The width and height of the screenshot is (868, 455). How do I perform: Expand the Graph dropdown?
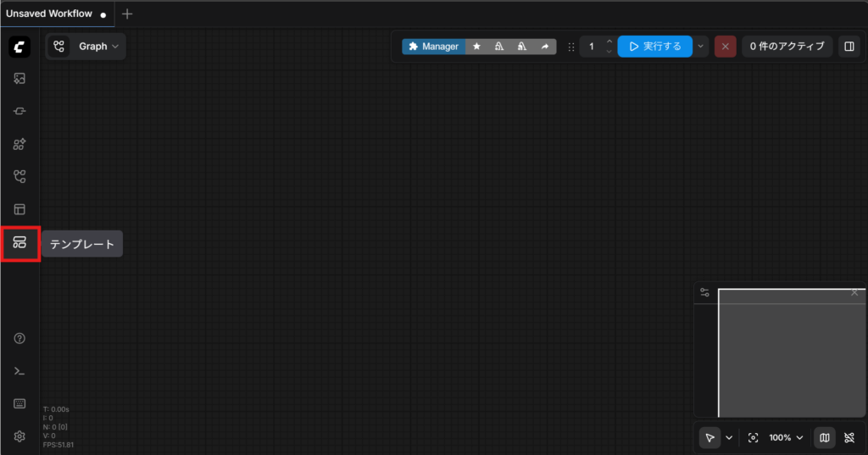(86, 47)
